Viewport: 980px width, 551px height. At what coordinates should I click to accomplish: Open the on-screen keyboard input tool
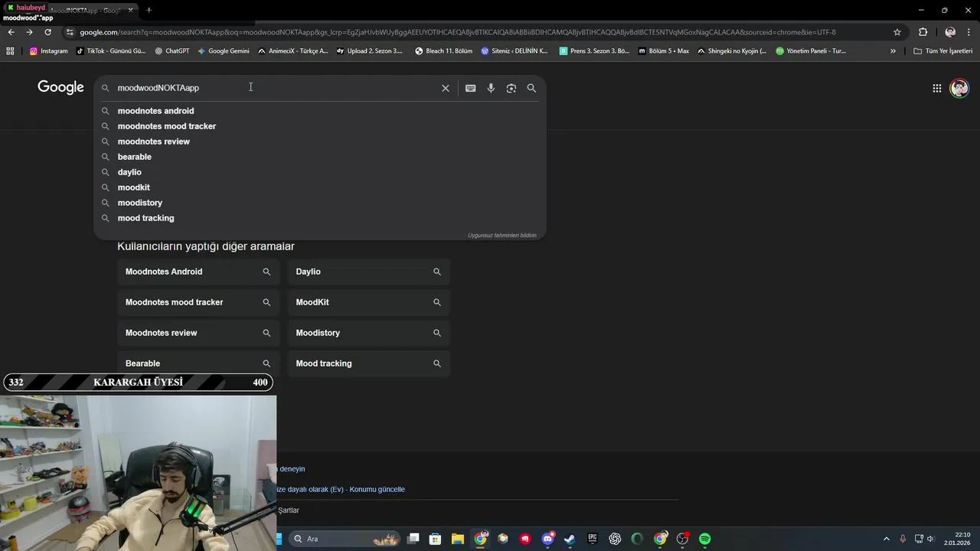coord(470,88)
